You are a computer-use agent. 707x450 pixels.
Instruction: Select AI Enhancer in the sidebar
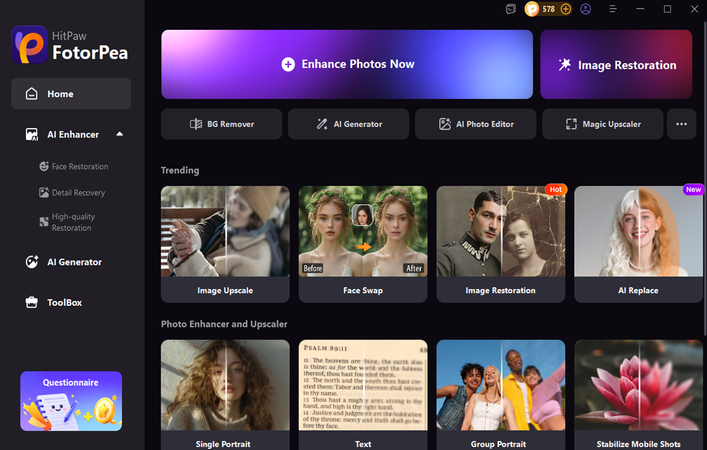(73, 134)
